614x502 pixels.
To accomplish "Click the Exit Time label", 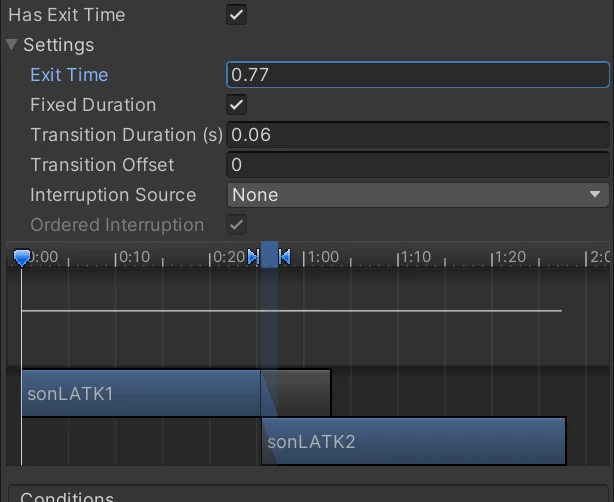I will click(69, 75).
